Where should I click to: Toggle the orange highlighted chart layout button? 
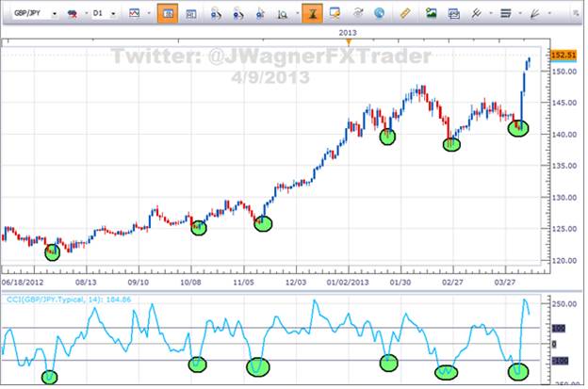(166, 15)
